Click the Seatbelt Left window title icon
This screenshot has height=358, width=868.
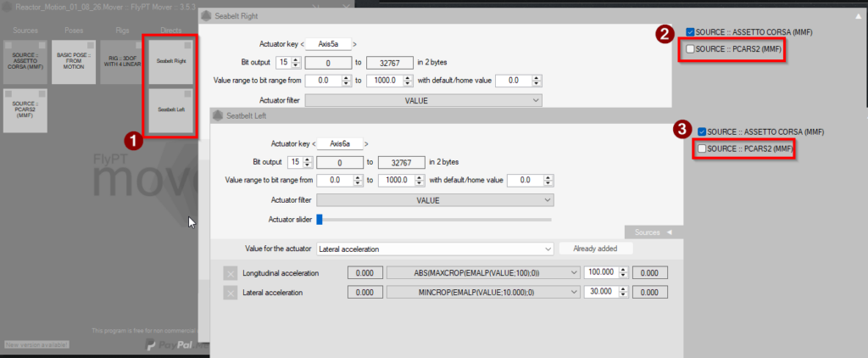(x=220, y=116)
